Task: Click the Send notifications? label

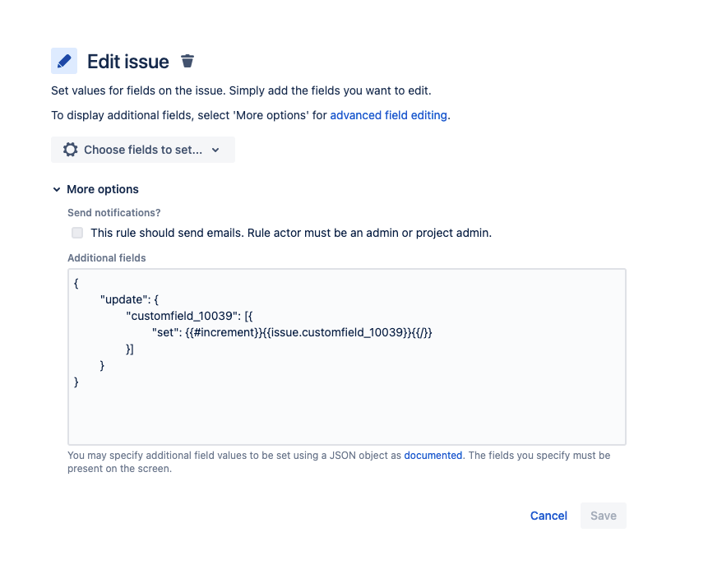Action: click(113, 213)
